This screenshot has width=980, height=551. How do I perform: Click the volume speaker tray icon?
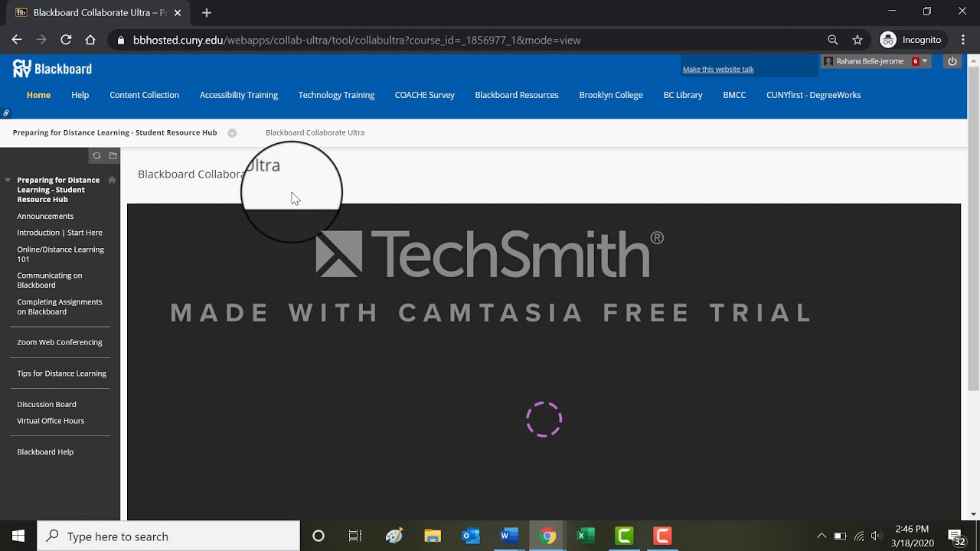point(877,536)
